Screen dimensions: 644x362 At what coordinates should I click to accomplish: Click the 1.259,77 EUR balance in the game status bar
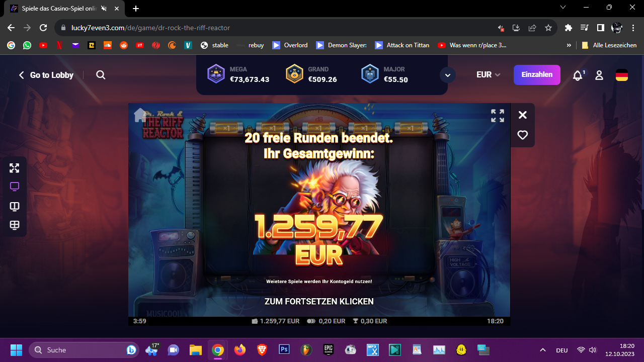point(276,321)
